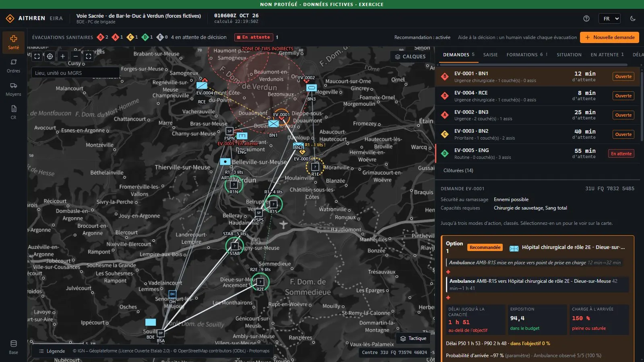The width and height of the screenshot is (644, 362).
Task: Open the FR language dropdown
Action: (x=609, y=19)
